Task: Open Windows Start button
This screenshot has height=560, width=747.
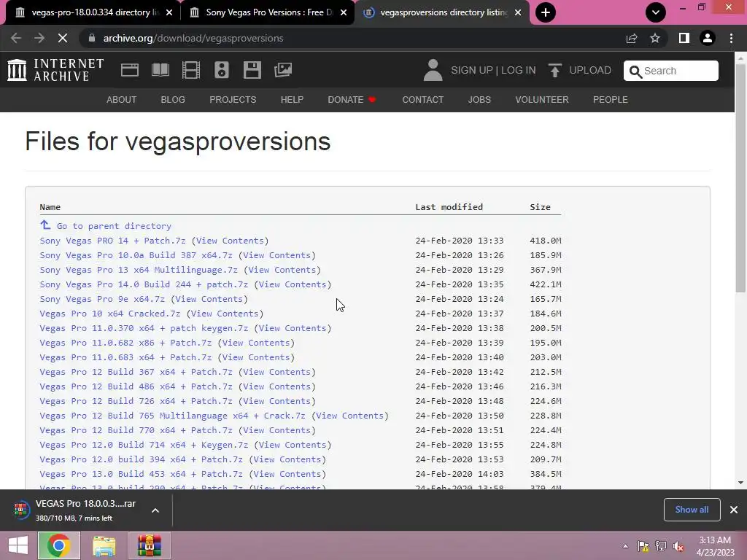Action: (18, 545)
